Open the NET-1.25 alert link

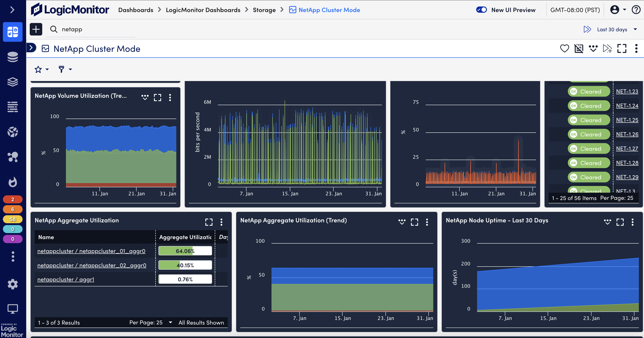click(x=627, y=120)
